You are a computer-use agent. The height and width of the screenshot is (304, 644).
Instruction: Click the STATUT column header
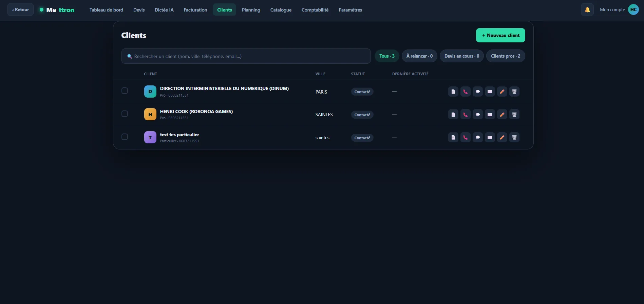coord(358,74)
